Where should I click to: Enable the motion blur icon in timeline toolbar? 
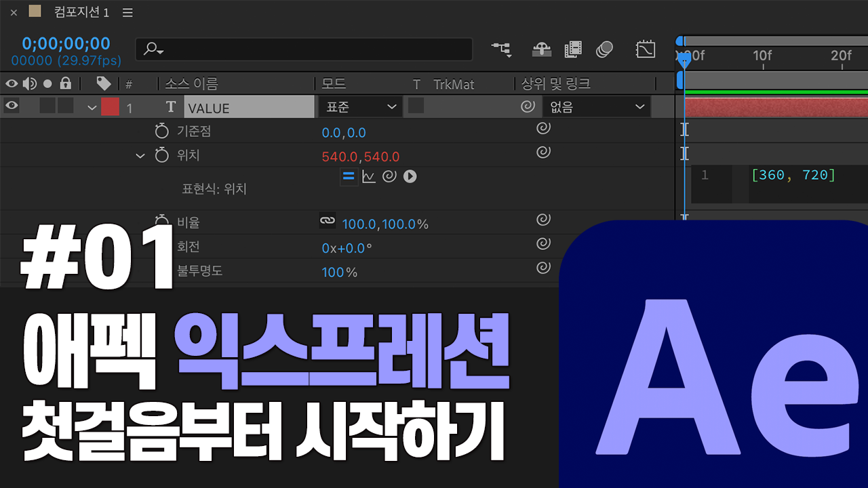click(604, 49)
